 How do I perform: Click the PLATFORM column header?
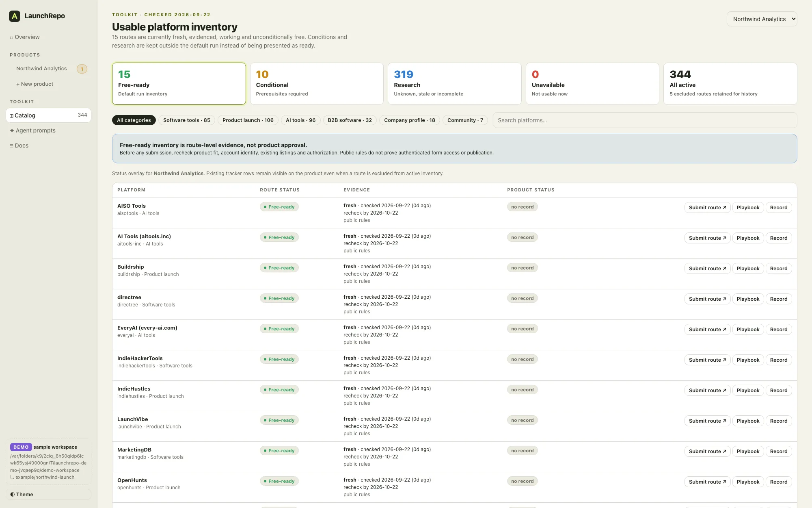click(131, 190)
